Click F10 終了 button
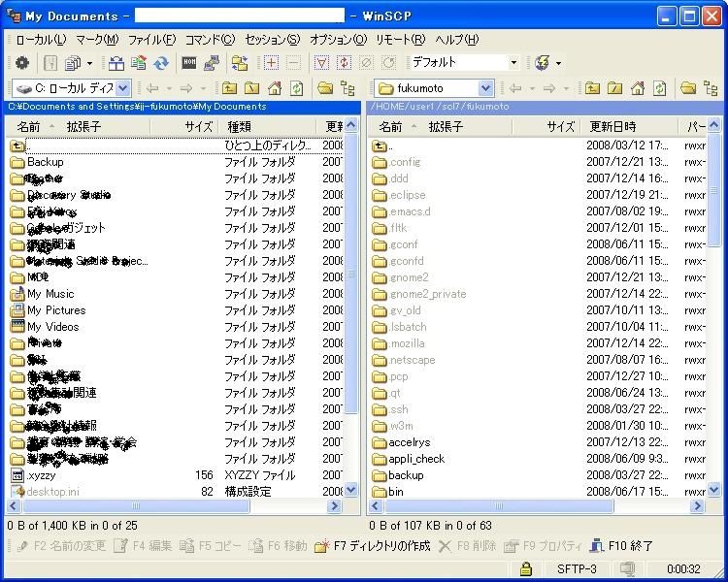This screenshot has height=582, width=728. [621, 546]
